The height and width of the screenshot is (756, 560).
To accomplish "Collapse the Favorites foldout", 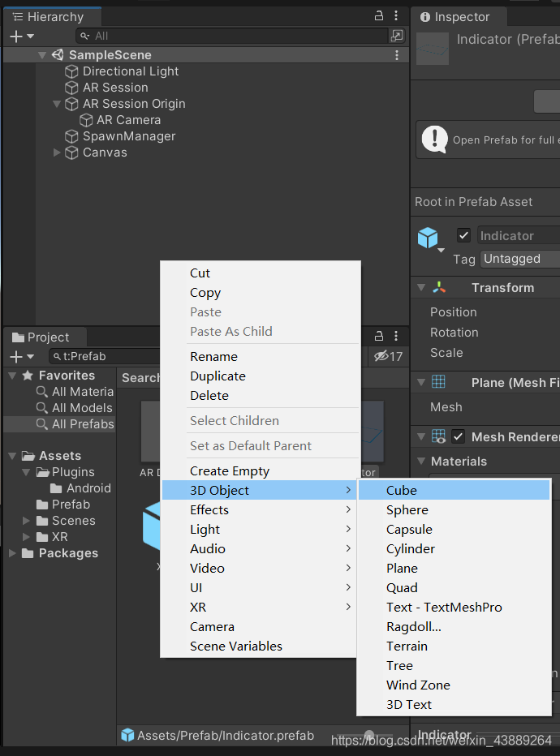I will [13, 376].
